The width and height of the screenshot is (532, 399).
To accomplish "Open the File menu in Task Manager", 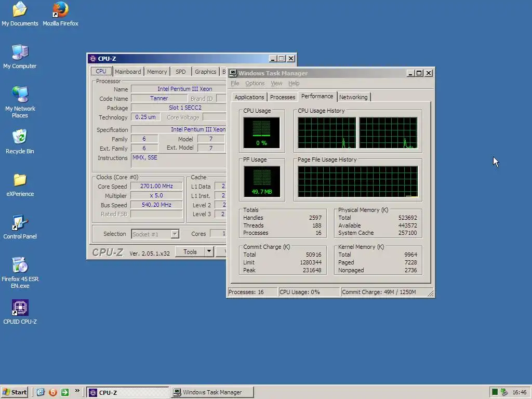I will (235, 83).
